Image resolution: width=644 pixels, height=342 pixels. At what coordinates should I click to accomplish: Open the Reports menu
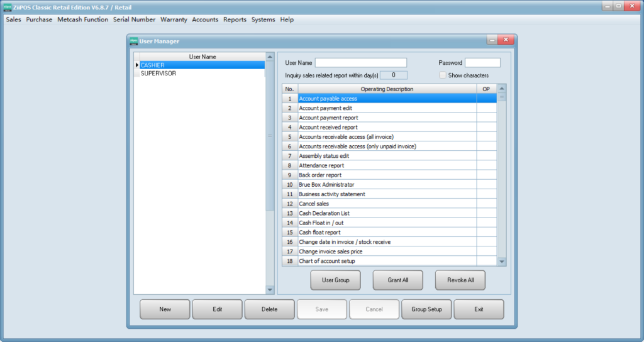[x=235, y=19]
